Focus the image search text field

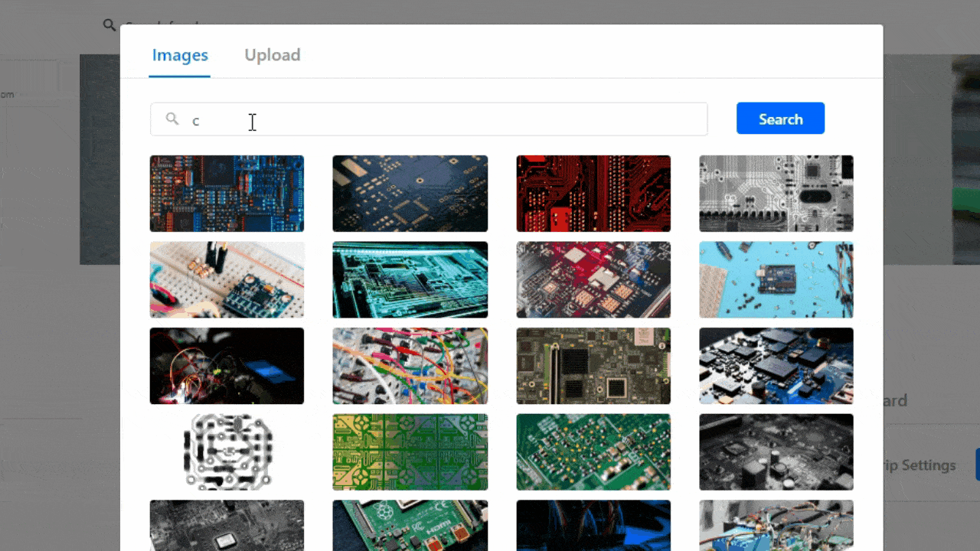[429, 119]
